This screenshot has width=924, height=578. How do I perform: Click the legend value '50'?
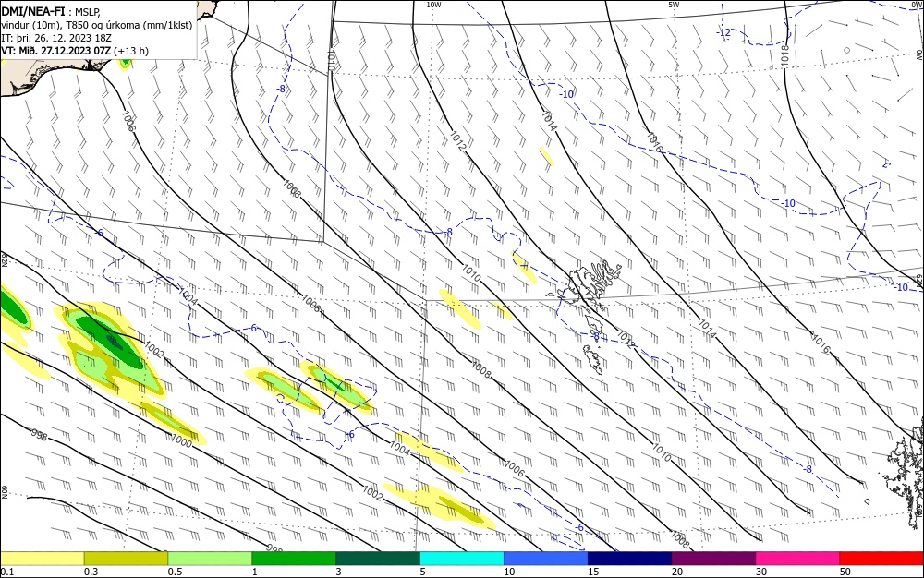pos(845,572)
